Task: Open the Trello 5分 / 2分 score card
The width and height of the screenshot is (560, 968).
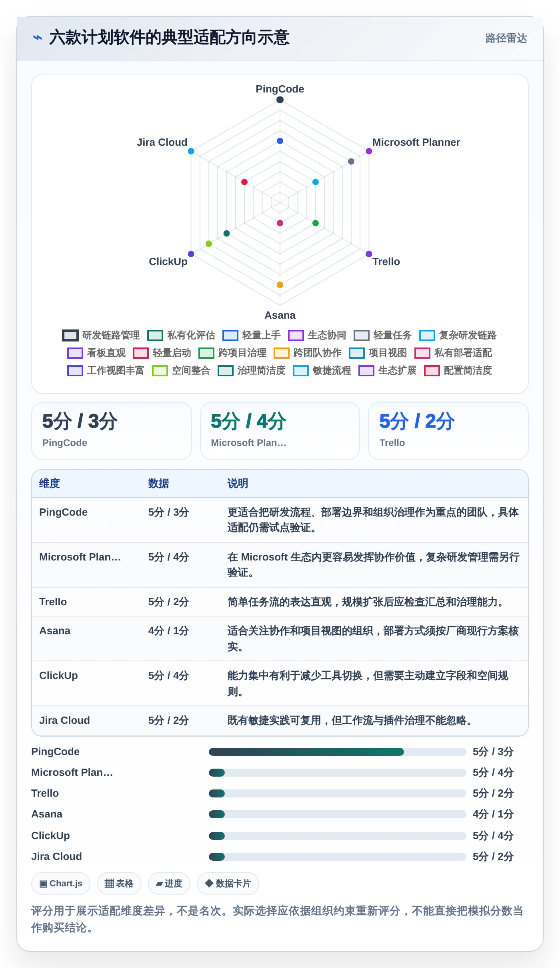Action: pos(448,431)
